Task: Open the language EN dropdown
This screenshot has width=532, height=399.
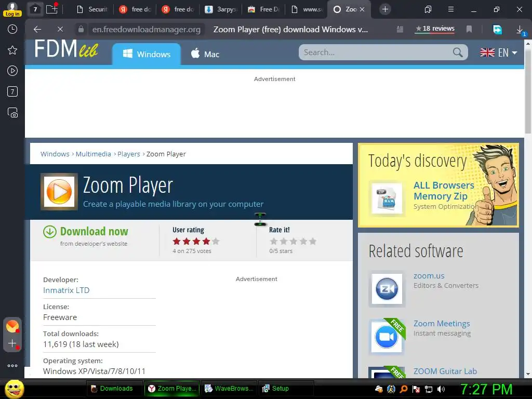Action: [498, 52]
